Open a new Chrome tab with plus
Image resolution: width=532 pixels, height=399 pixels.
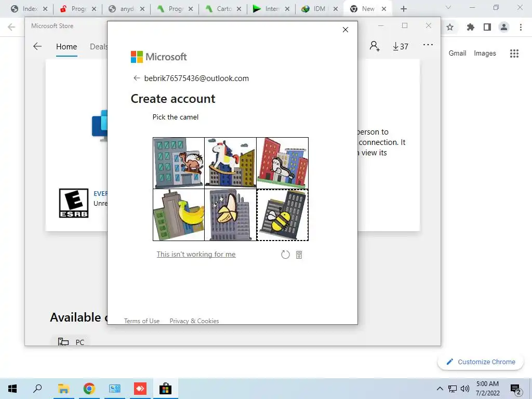click(x=403, y=9)
